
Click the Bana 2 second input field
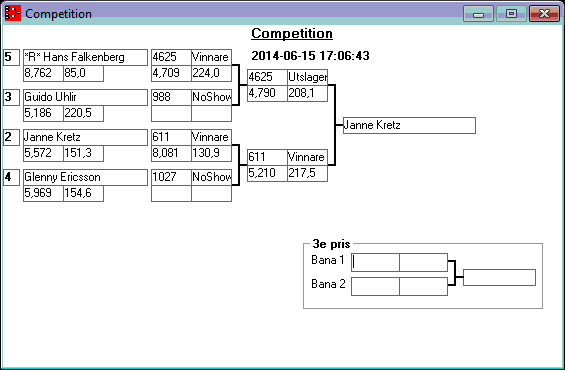(x=424, y=286)
